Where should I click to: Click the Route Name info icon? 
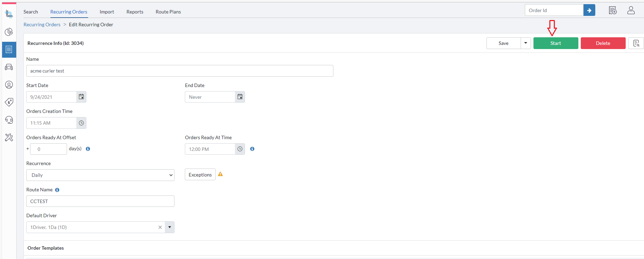57,190
